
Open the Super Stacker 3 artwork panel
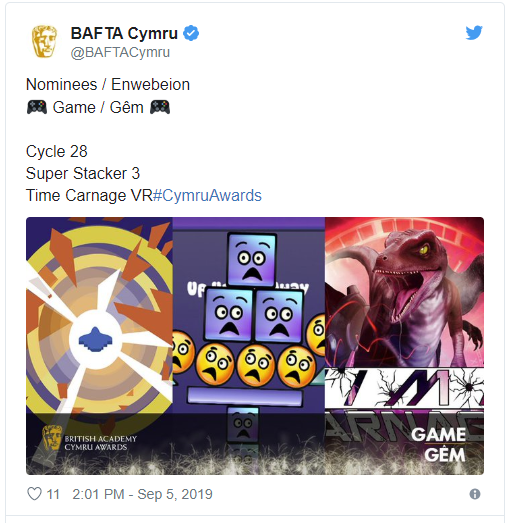coord(249,346)
